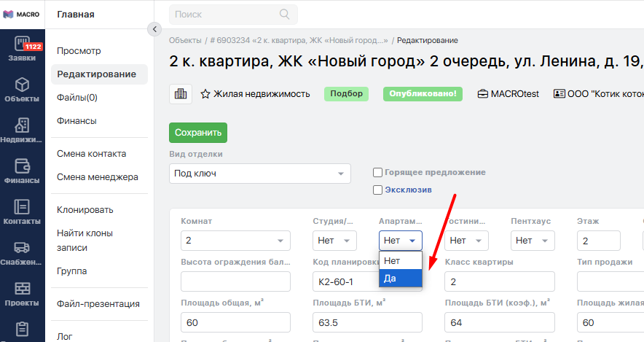Click the Объекты breadcrumb link

185,41
